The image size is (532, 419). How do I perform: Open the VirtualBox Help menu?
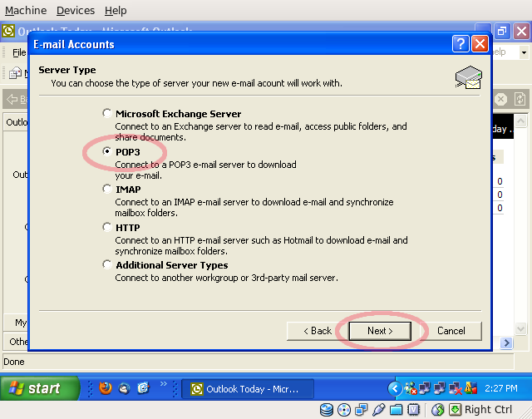tap(116, 11)
